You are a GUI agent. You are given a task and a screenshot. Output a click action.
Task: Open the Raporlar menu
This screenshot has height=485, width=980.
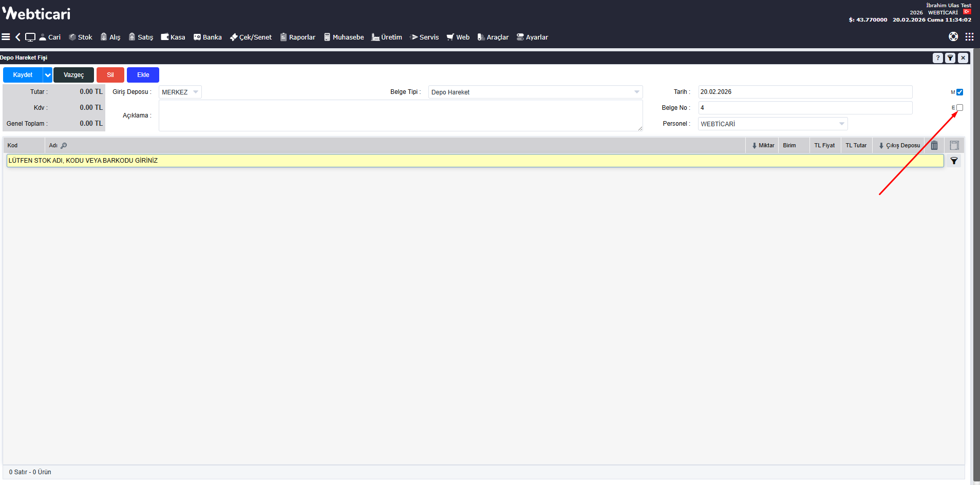[298, 37]
